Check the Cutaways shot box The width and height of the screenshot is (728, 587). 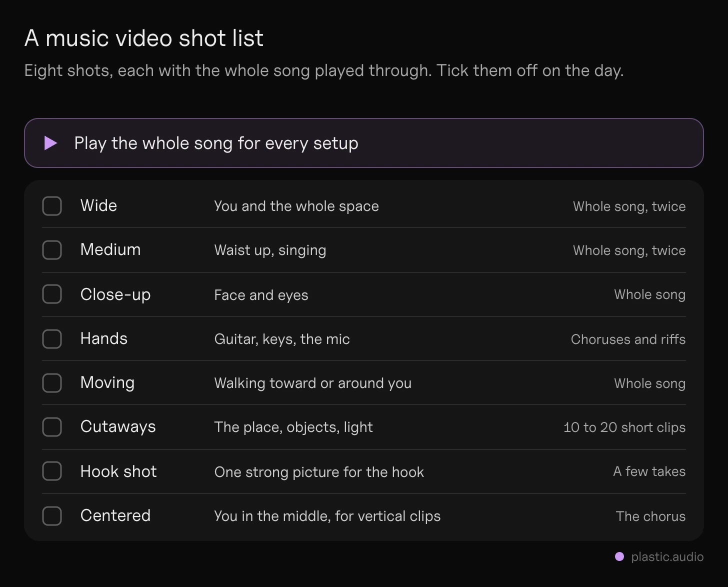pyautogui.click(x=52, y=427)
